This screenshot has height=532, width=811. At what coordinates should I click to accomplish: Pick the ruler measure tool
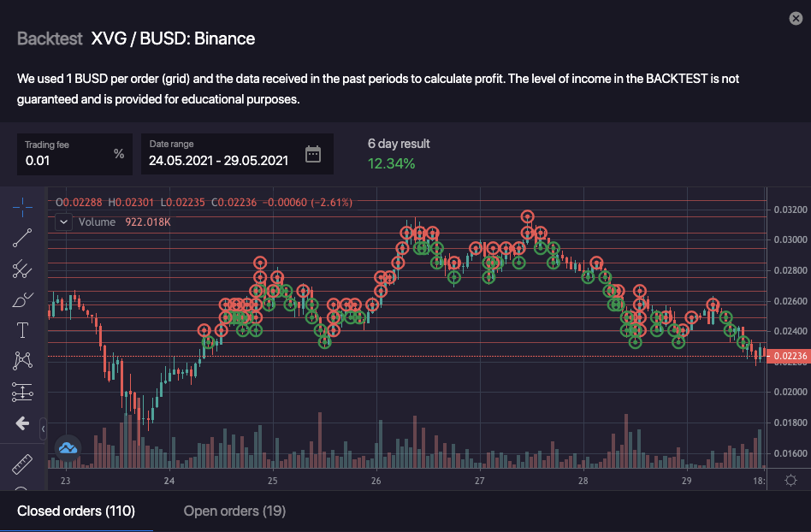pyautogui.click(x=22, y=464)
